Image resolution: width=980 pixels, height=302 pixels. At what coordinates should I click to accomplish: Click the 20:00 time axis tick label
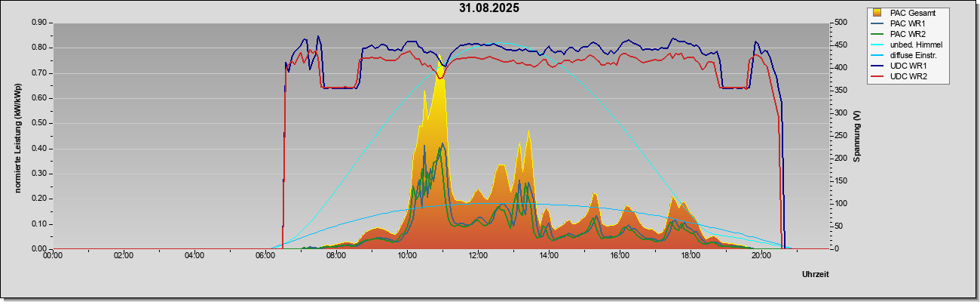point(761,257)
